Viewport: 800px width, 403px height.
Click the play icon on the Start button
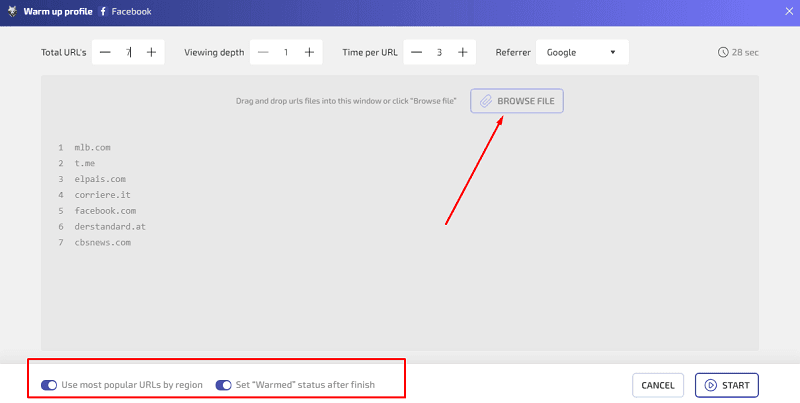(x=711, y=385)
